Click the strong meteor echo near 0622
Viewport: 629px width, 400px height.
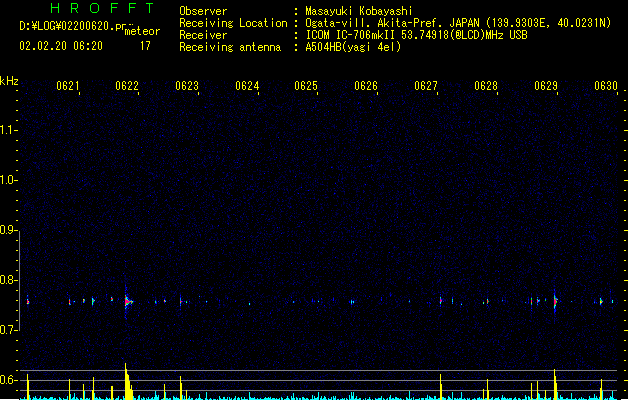point(128,301)
